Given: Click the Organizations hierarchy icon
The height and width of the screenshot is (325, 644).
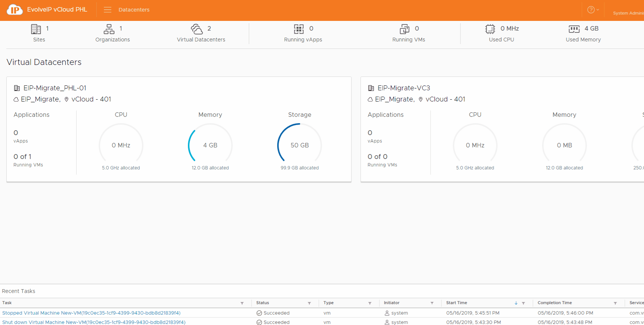Looking at the screenshot, I should pos(109,29).
